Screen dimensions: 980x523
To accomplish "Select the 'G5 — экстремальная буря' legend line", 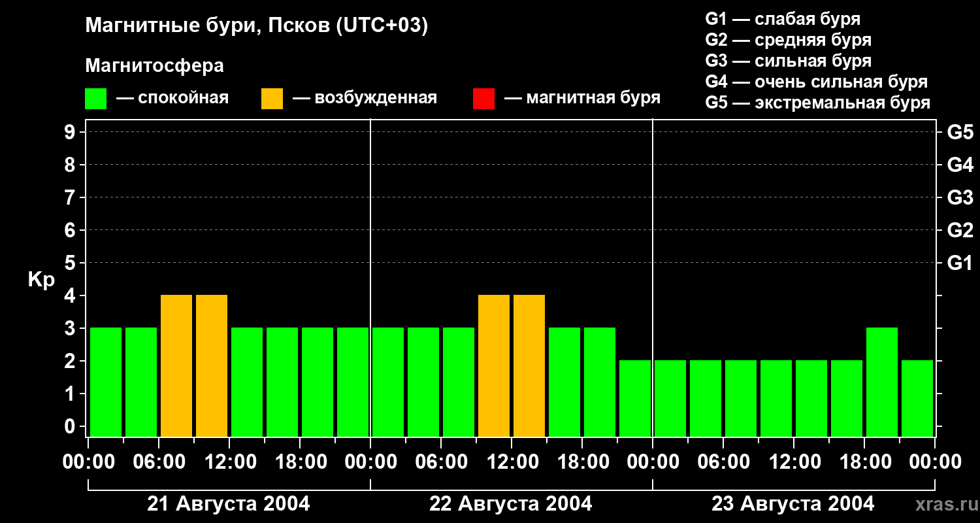I will click(817, 103).
